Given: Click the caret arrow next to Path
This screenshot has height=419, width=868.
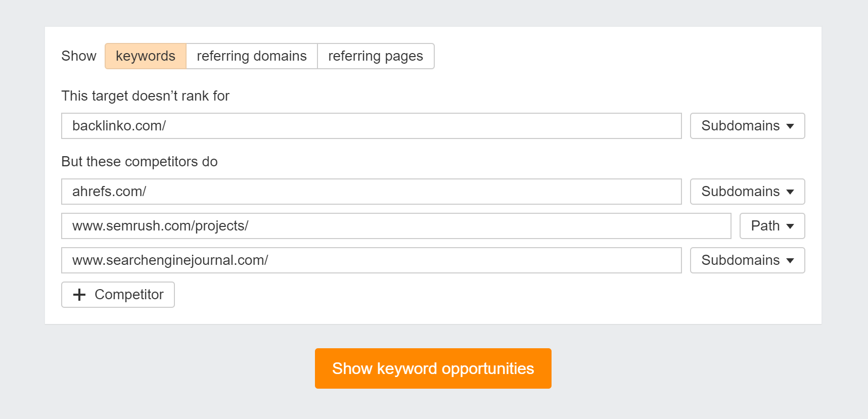Looking at the screenshot, I should point(790,226).
